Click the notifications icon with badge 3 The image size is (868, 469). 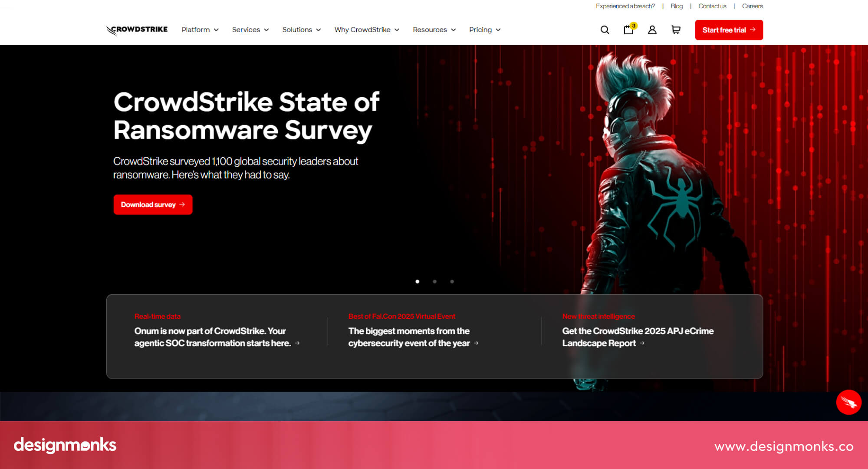coord(628,30)
